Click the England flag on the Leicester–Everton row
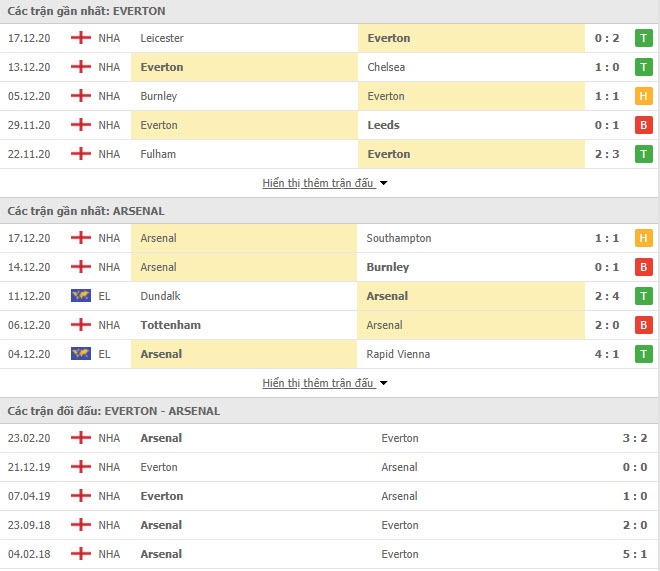This screenshot has height=571, width=660. pos(80,38)
